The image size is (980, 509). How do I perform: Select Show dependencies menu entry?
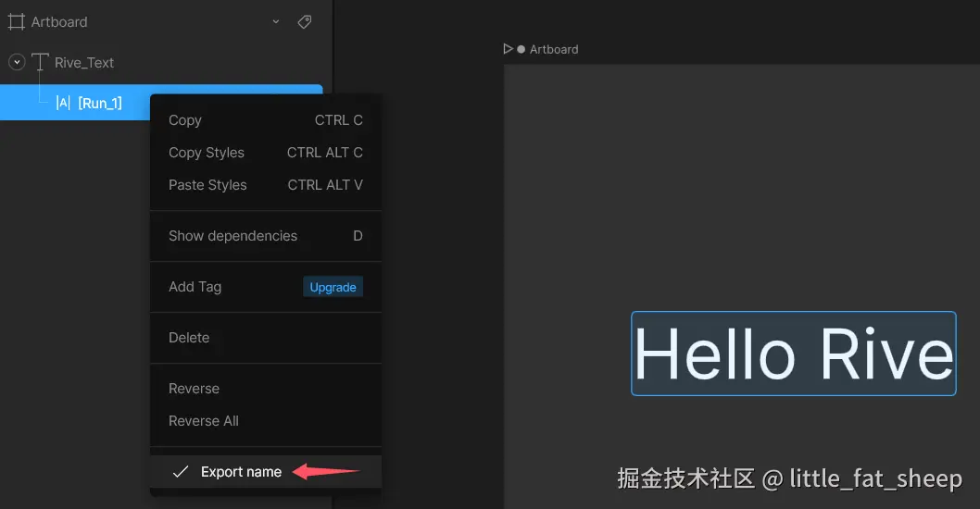coord(266,236)
